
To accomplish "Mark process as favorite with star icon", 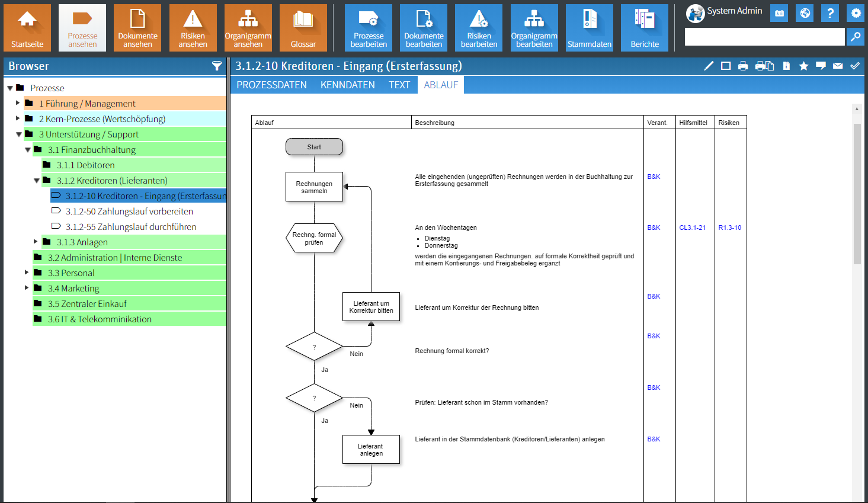I will [803, 66].
